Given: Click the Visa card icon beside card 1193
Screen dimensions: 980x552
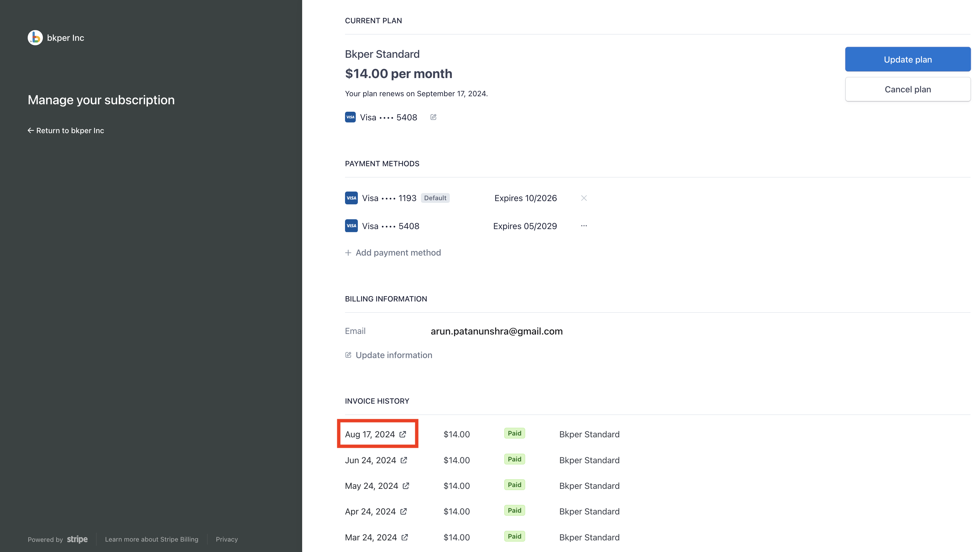Looking at the screenshot, I should (351, 198).
